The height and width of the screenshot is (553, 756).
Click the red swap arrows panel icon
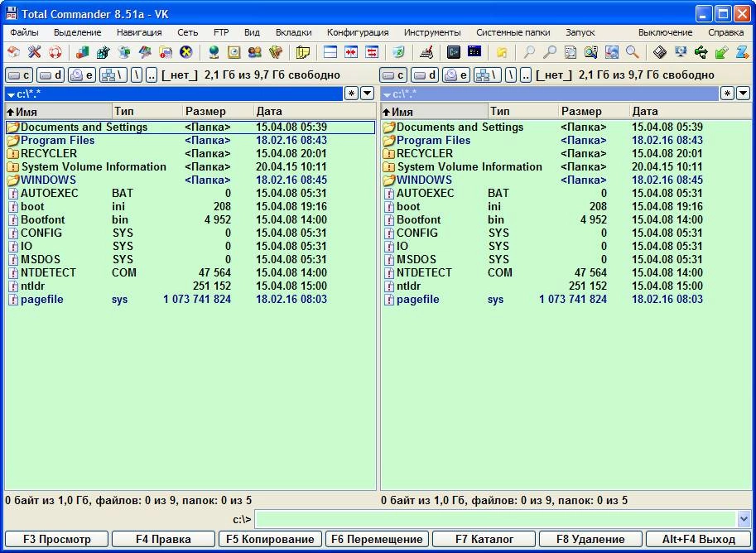[x=372, y=51]
